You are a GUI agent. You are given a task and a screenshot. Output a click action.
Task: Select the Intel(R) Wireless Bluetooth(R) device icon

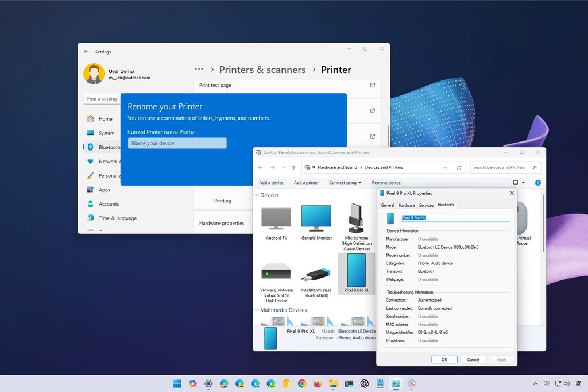click(x=316, y=275)
